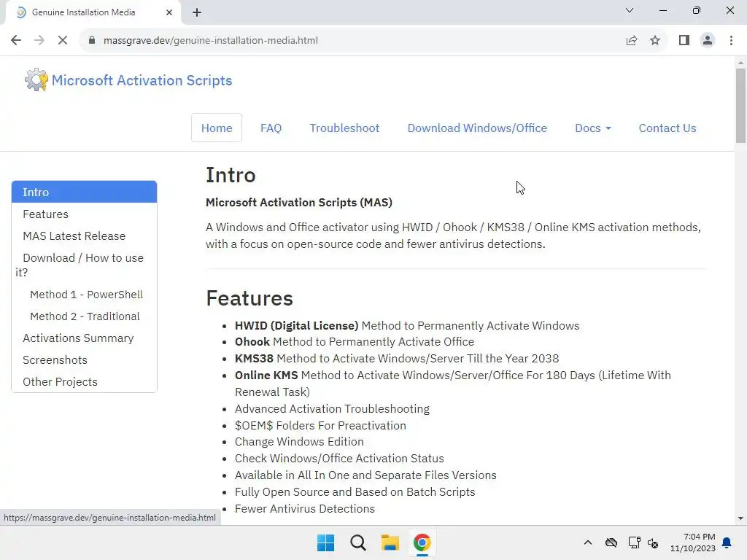
Task: Click '$OEM$ Folders For Preactivation' bullet
Action: 321,425
